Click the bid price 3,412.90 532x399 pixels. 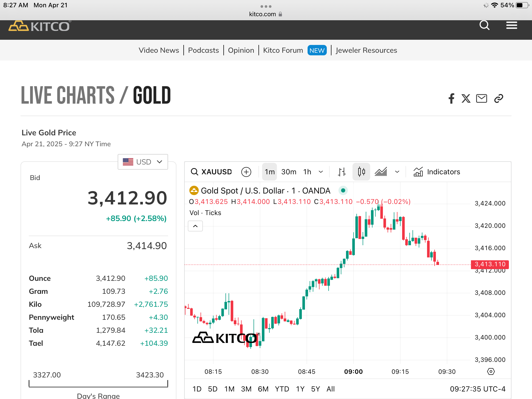pos(127,198)
